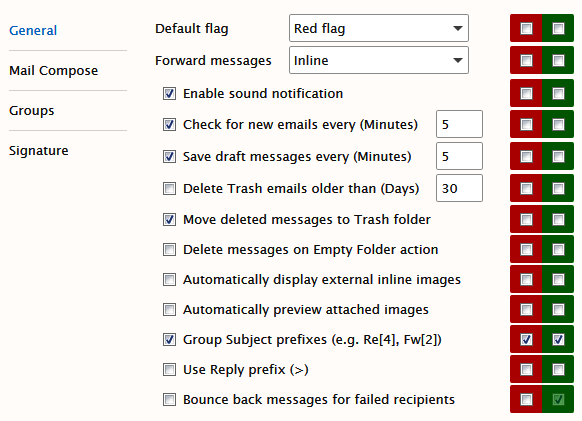The height and width of the screenshot is (421, 582).
Task: Open the Groups settings section
Action: (32, 111)
